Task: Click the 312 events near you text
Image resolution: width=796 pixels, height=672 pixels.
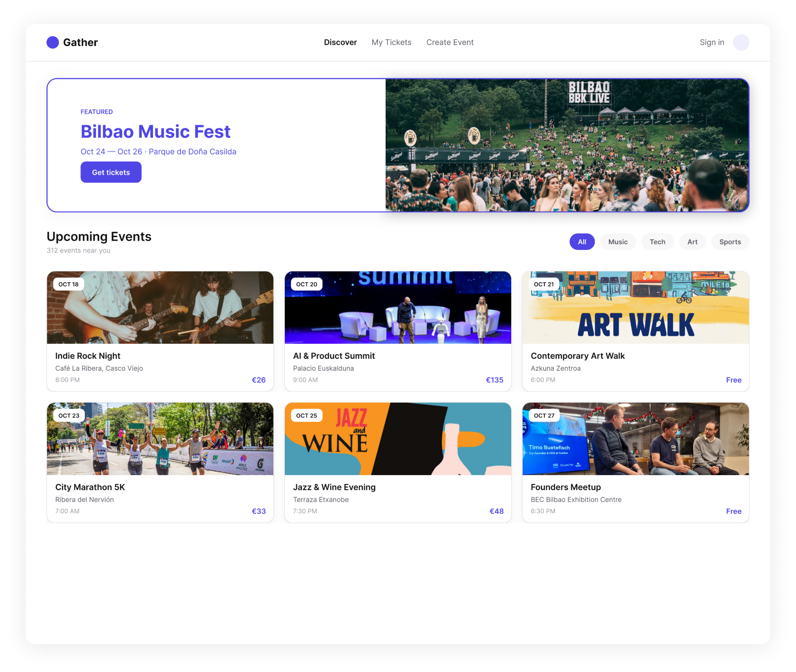Action: tap(79, 250)
